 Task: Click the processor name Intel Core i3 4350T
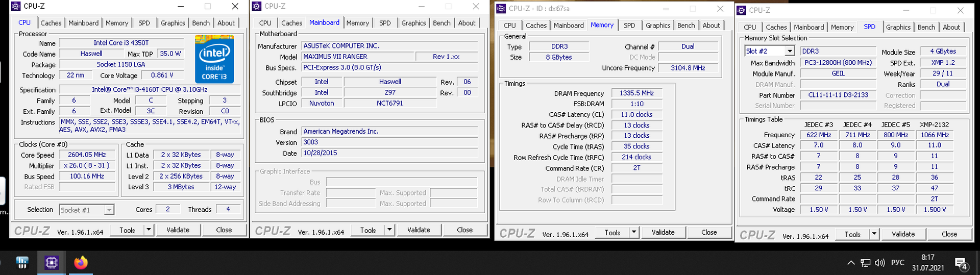click(x=121, y=43)
